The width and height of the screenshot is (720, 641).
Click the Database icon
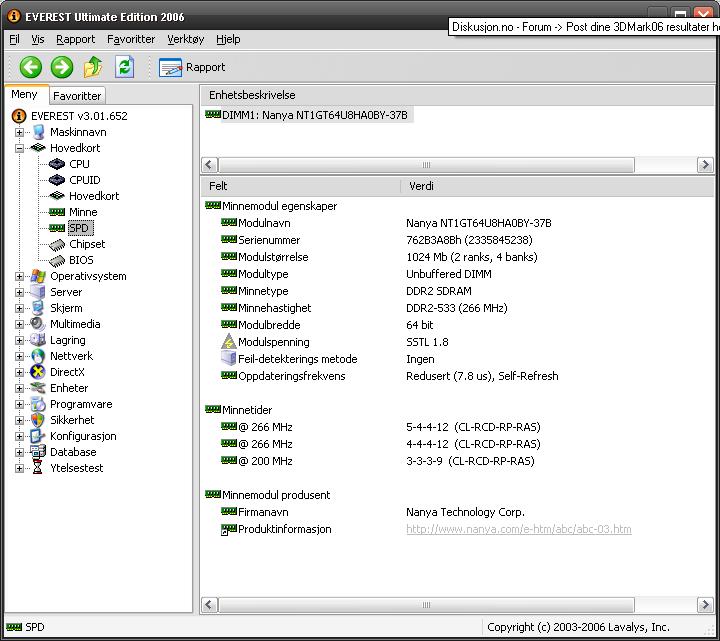pos(38,452)
